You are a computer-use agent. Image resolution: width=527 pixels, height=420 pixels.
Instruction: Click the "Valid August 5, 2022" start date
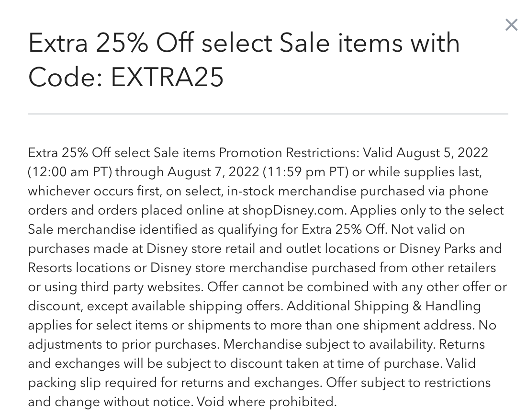[x=426, y=153]
